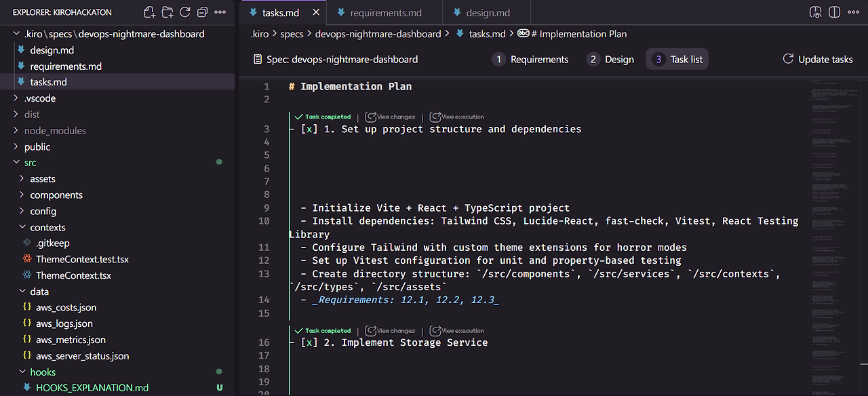The height and width of the screenshot is (396, 868).
Task: Click the New Folder icon in Explorer header
Action: [167, 12]
